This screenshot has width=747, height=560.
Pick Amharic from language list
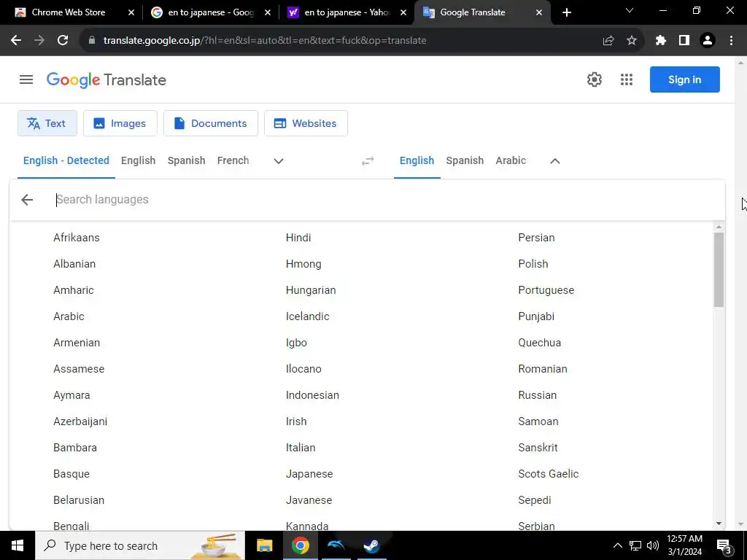pyautogui.click(x=74, y=290)
